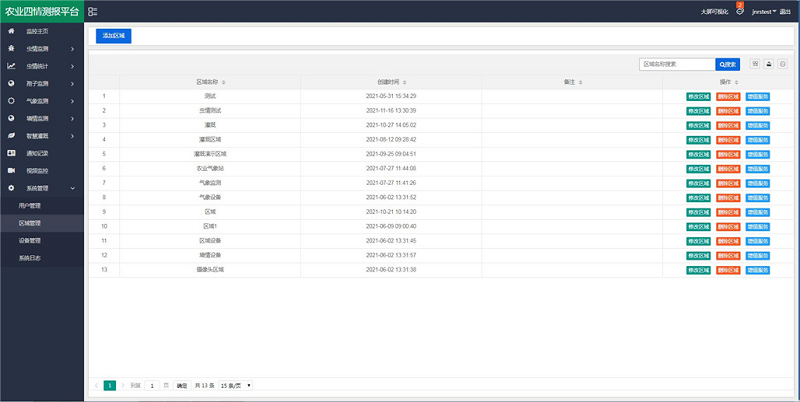Collapse the 系统管理 menu chevron

coord(72,188)
